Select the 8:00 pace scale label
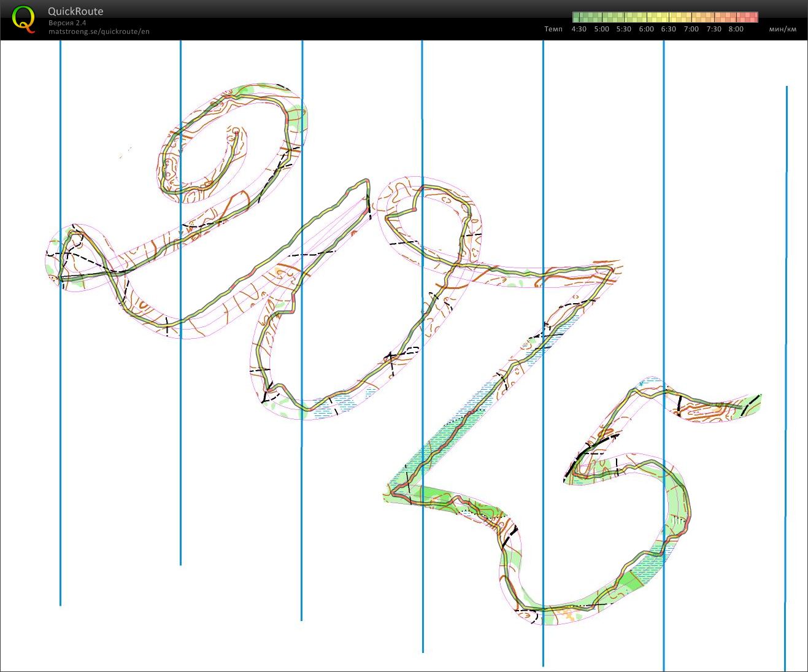The height and width of the screenshot is (672, 808). tap(736, 29)
